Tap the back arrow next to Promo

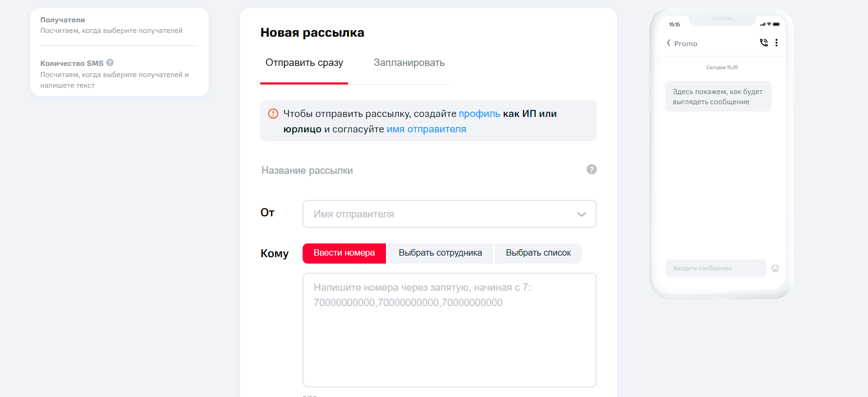pos(668,43)
